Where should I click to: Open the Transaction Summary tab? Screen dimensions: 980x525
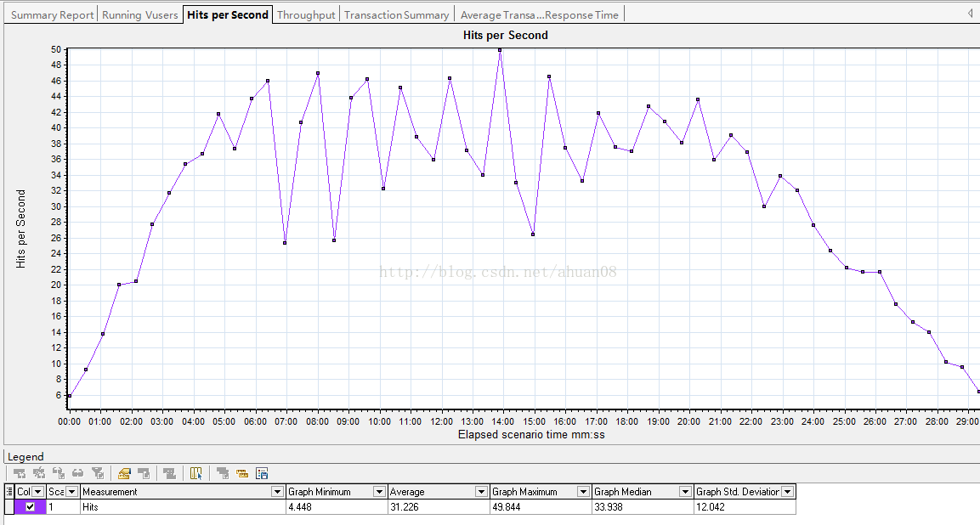coord(396,15)
